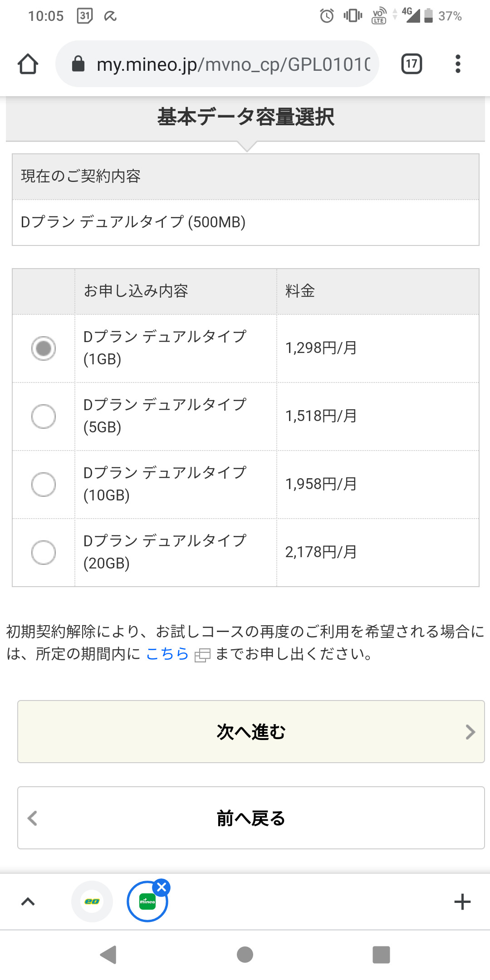Open the browser three-dot menu
490x980 pixels.
458,64
